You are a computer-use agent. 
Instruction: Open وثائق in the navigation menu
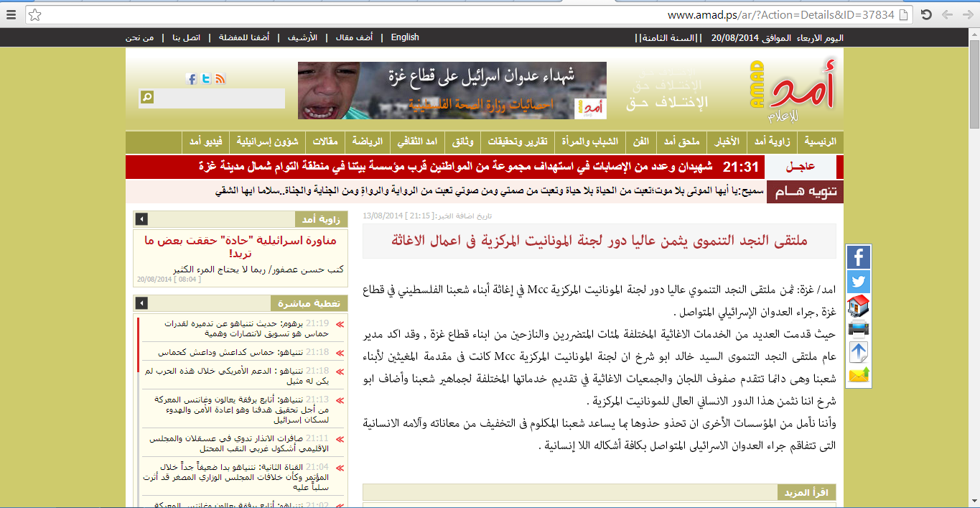point(463,142)
